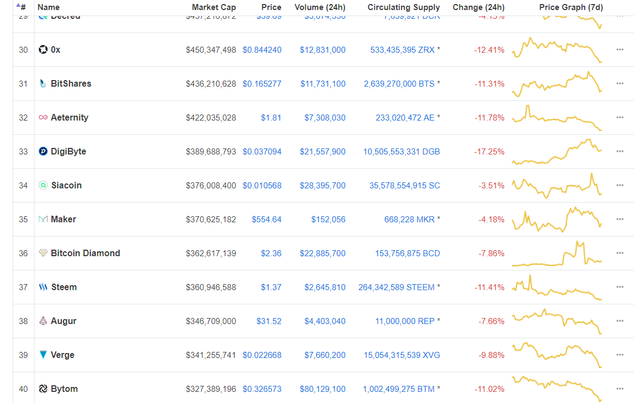Open the Bitcoin Diamond coin page link

tap(85, 253)
